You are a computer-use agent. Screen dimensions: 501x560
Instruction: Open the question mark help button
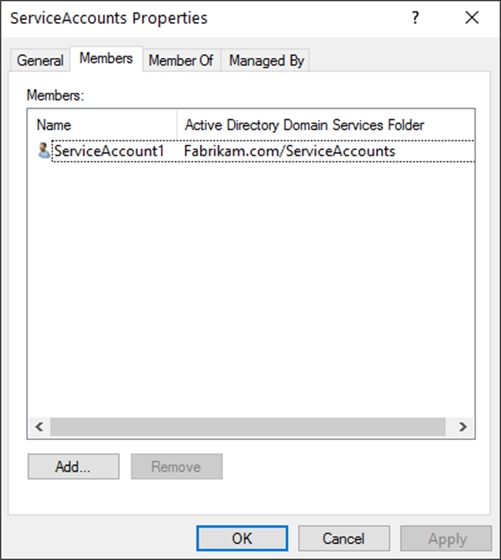pos(415,18)
